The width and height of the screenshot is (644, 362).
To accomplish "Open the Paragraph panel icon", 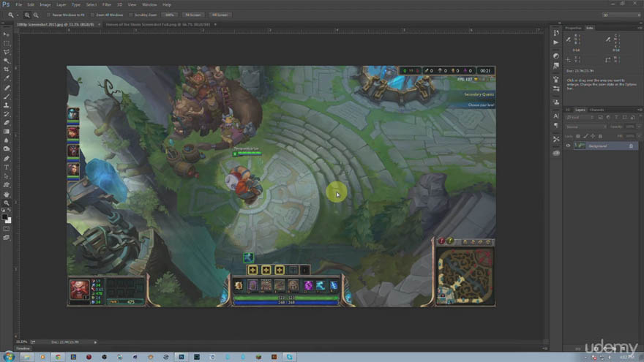I will [556, 125].
